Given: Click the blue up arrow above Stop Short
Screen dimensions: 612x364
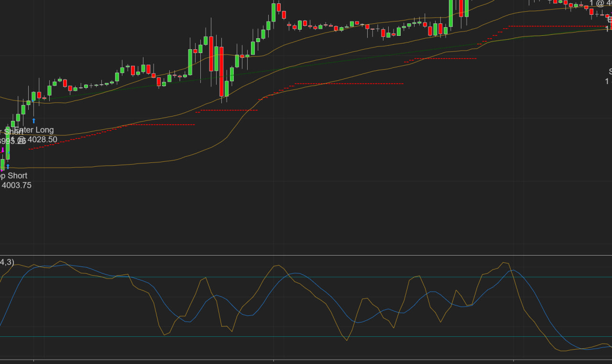Looking at the screenshot, I should click(x=8, y=166).
